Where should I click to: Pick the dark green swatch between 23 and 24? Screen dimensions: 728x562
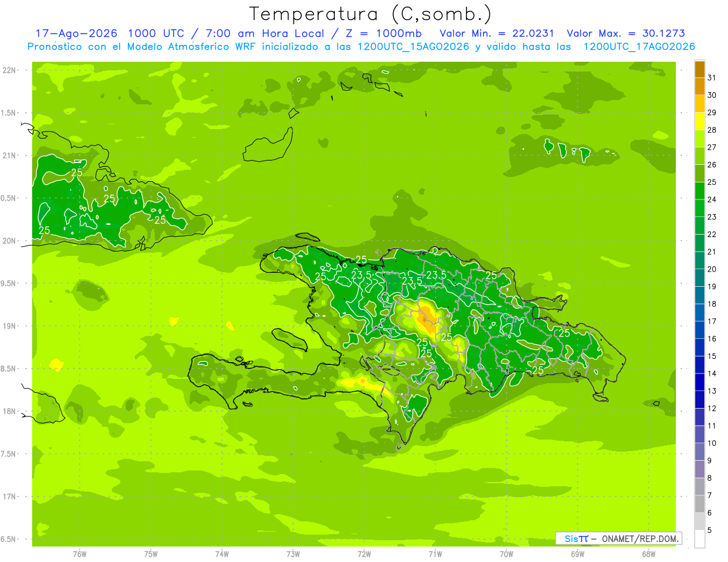(x=699, y=208)
